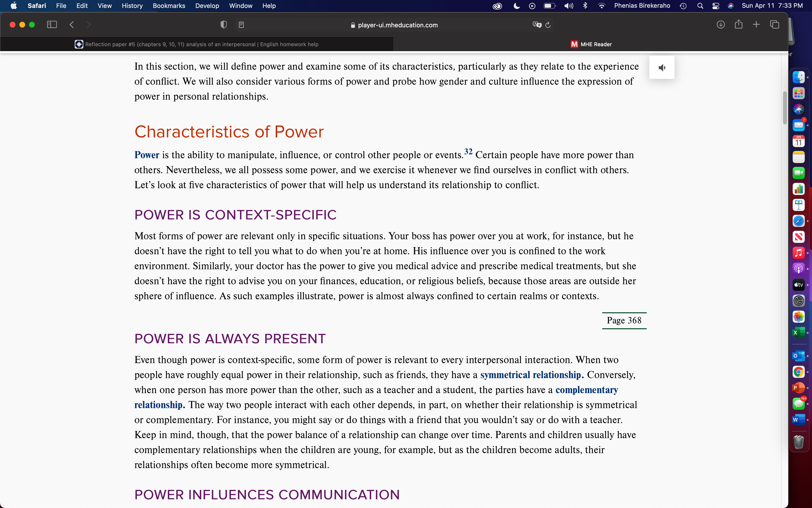812x508 pixels.
Task: Open a new tab
Action: coord(756,24)
